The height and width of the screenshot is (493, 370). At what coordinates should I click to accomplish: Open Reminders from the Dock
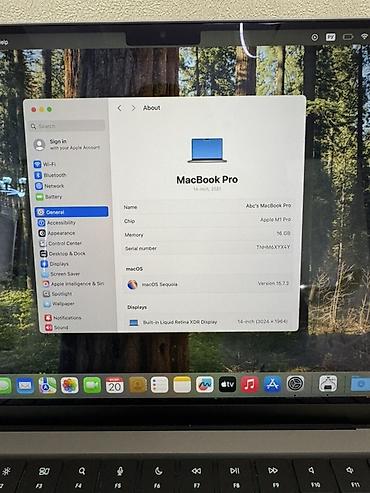(x=159, y=385)
